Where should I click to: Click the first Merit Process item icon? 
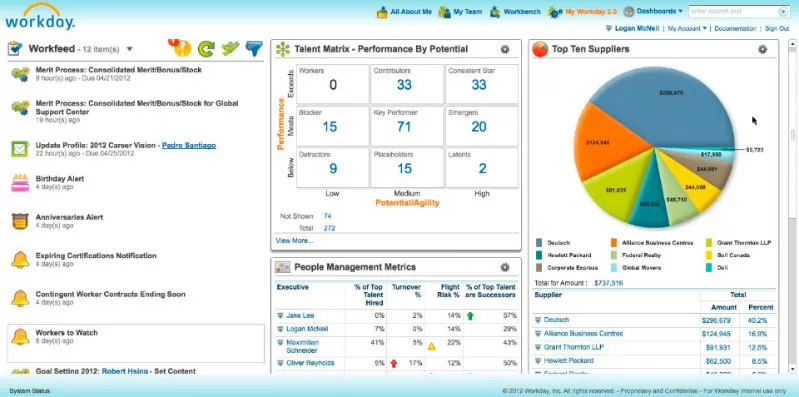coord(20,74)
